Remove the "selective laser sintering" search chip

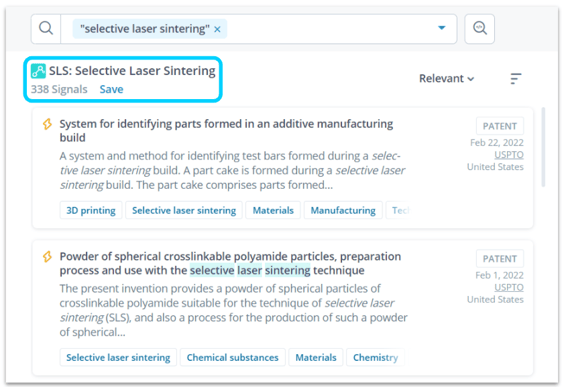point(217,29)
